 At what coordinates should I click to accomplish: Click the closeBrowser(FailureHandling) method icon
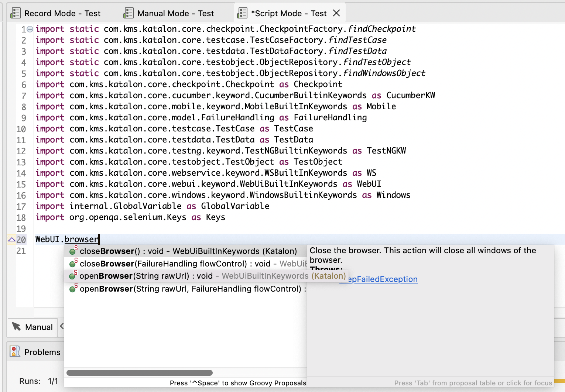73,264
